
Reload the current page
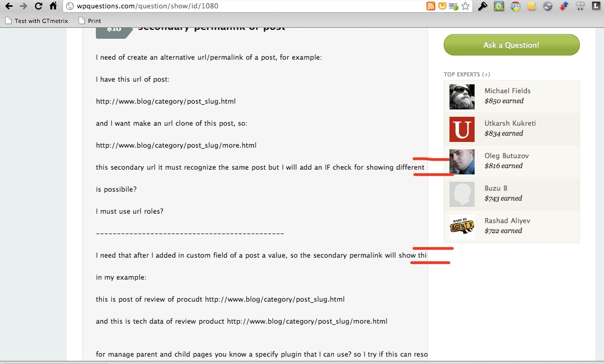[39, 6]
